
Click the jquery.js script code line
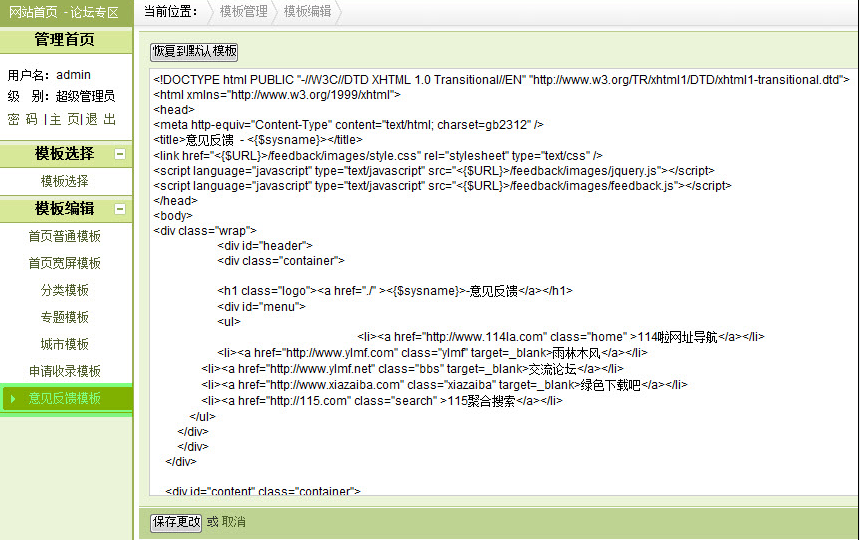point(434,170)
